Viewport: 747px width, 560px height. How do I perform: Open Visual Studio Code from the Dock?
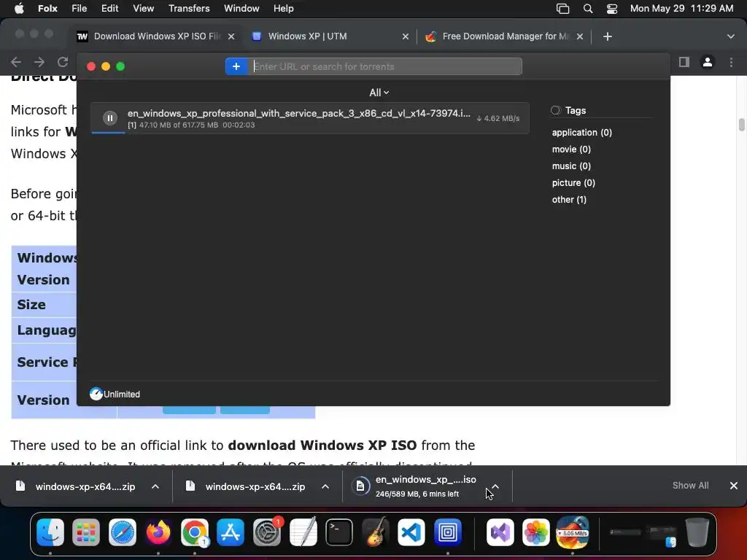(x=411, y=532)
